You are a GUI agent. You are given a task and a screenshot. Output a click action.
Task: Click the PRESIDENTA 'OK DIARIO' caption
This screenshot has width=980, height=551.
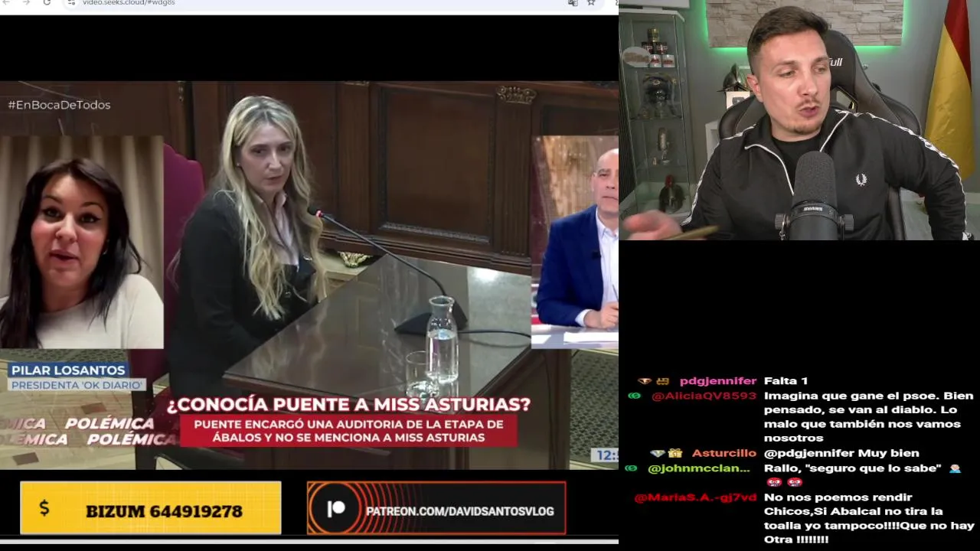(x=77, y=385)
